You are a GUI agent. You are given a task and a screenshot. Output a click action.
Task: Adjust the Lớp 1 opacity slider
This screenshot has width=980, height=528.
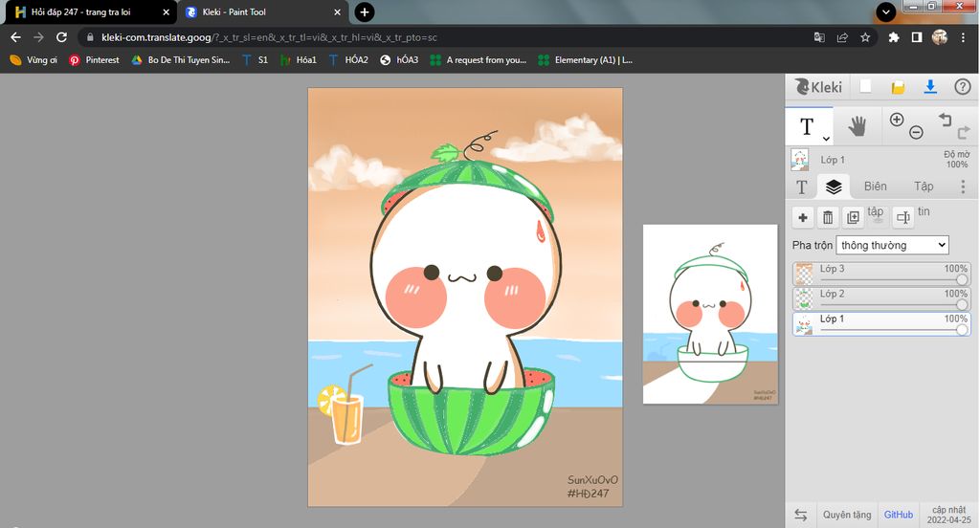[x=962, y=330]
